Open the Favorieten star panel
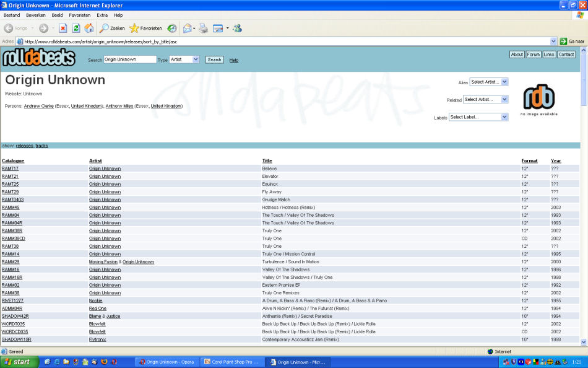Viewport: 588px width, 368px height. [x=145, y=28]
